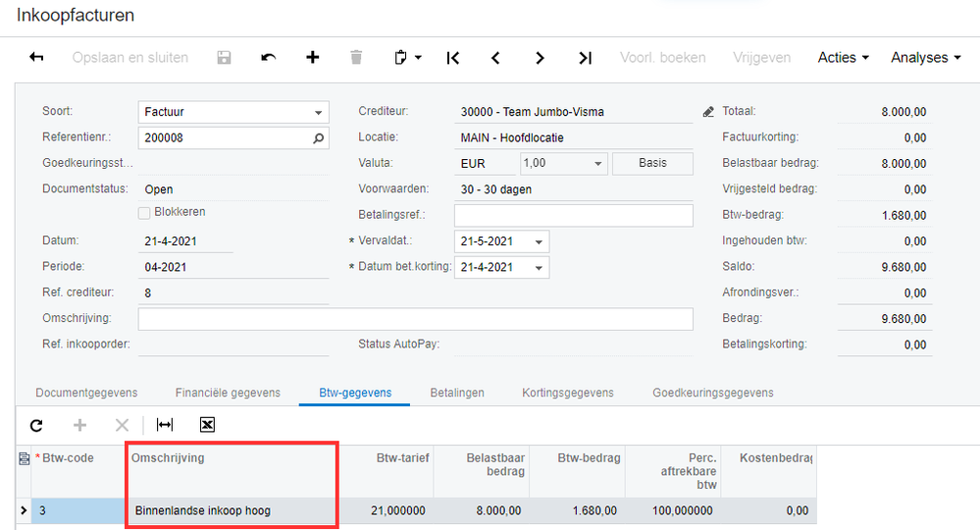Jump to the first record
The height and width of the screenshot is (530, 980).
[x=453, y=58]
